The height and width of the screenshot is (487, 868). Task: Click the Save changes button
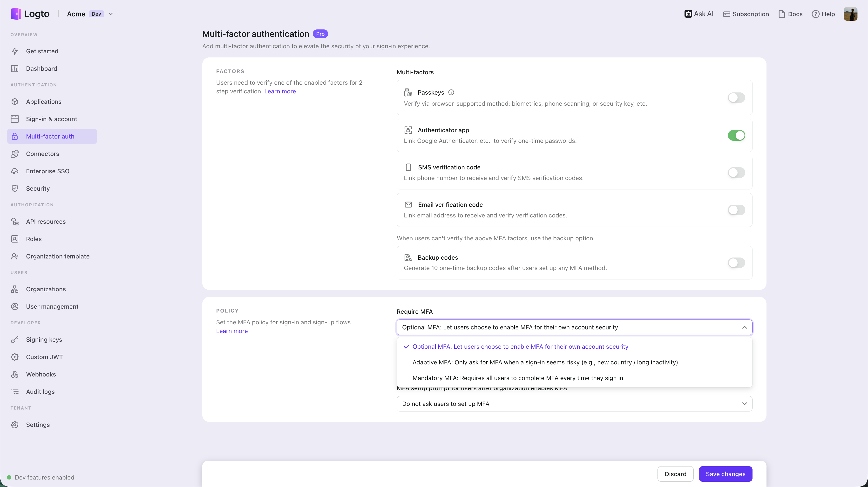click(x=725, y=474)
